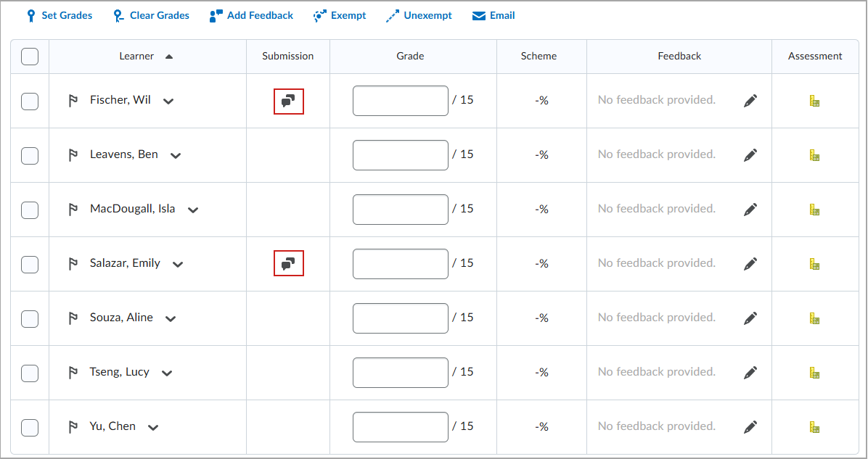Click the Set Grades link
868x459 pixels.
(x=59, y=15)
